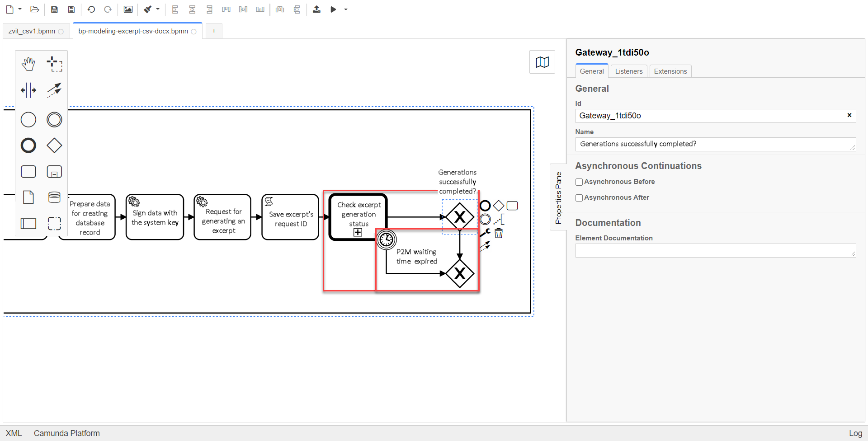Open the Listeners properties tab

(629, 71)
